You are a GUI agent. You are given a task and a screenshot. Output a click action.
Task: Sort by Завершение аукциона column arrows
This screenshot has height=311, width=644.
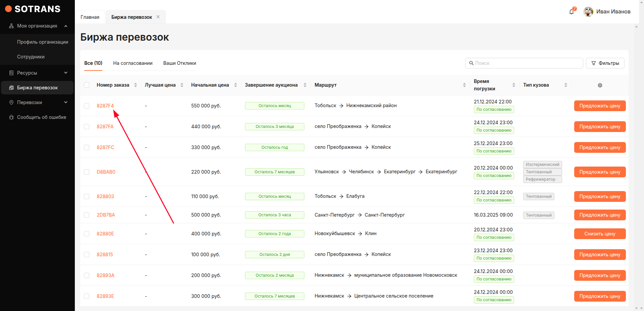[305, 85]
